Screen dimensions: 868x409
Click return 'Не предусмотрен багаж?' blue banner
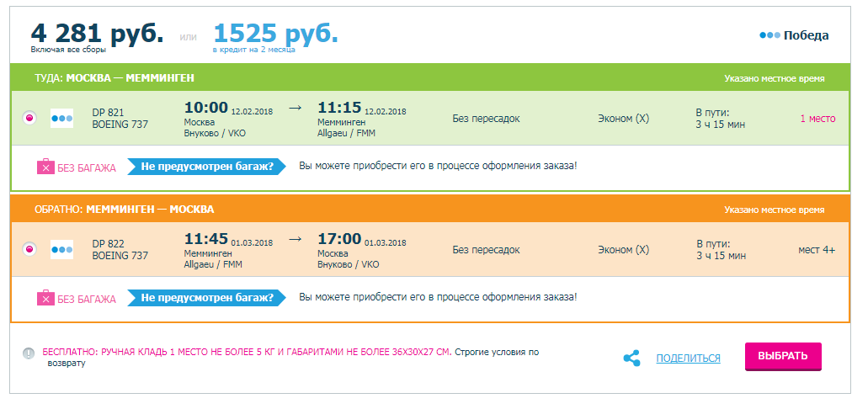pyautogui.click(x=206, y=298)
